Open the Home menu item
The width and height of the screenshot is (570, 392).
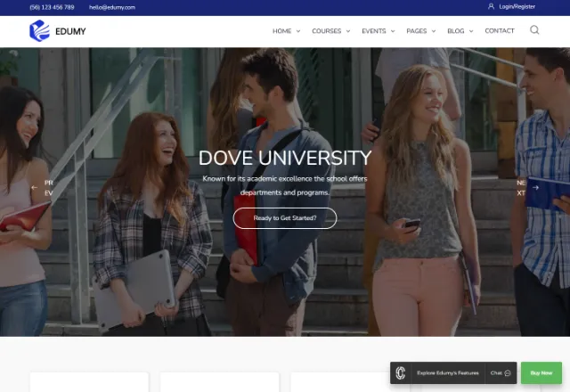pyautogui.click(x=281, y=31)
